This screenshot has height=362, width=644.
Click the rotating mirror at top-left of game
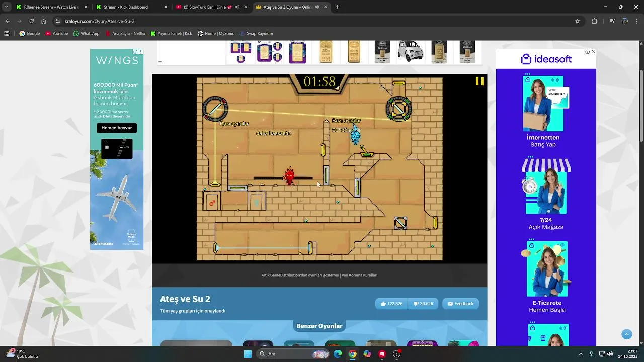215,109
